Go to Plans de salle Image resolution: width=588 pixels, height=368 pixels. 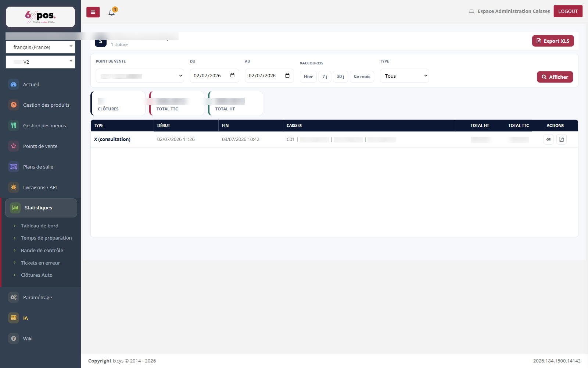38,167
